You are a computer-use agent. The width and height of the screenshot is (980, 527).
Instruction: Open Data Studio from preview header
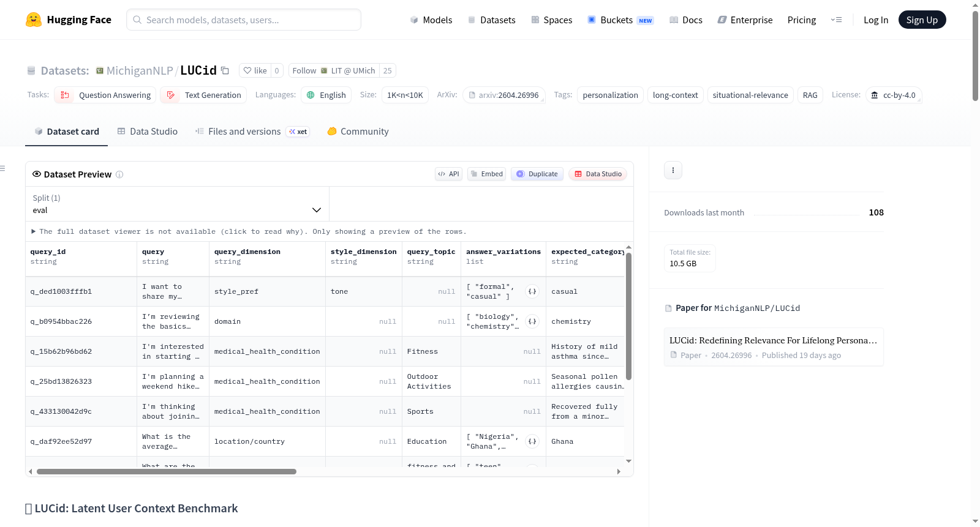point(598,174)
